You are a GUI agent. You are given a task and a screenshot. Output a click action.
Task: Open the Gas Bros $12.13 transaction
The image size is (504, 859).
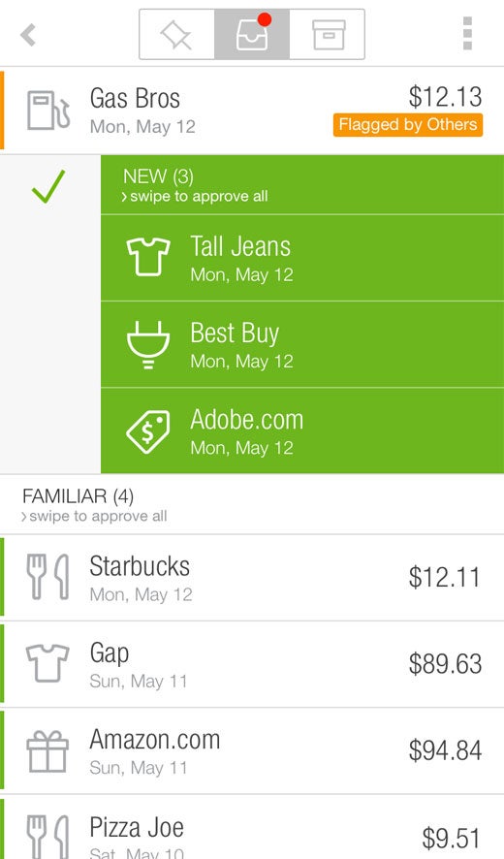(252, 111)
